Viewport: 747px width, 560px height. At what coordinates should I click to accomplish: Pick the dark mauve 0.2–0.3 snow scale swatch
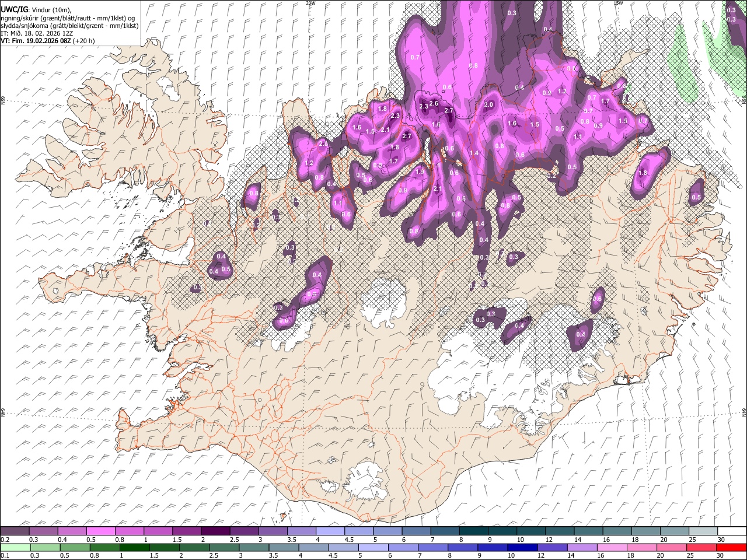tap(15, 531)
